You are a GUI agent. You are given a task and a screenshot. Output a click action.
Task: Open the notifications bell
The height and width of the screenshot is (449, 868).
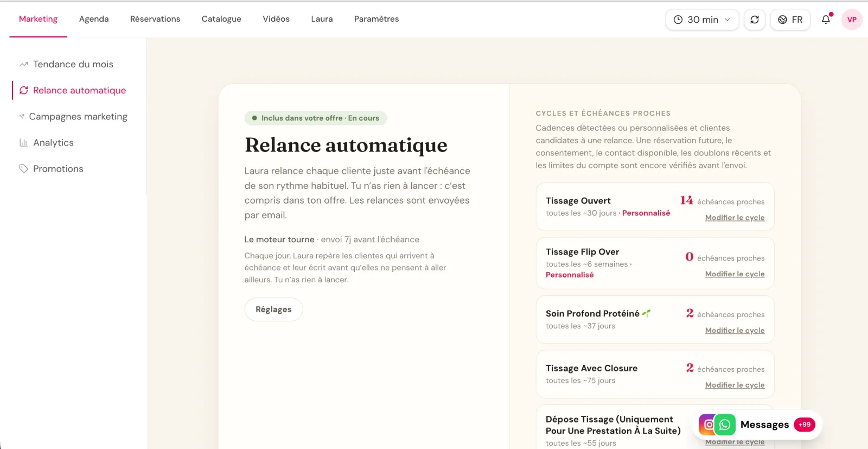point(826,20)
